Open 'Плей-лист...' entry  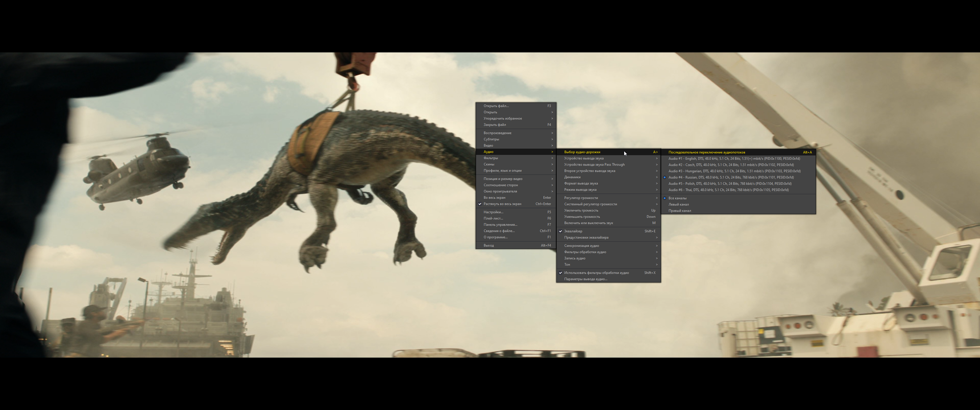(516, 218)
